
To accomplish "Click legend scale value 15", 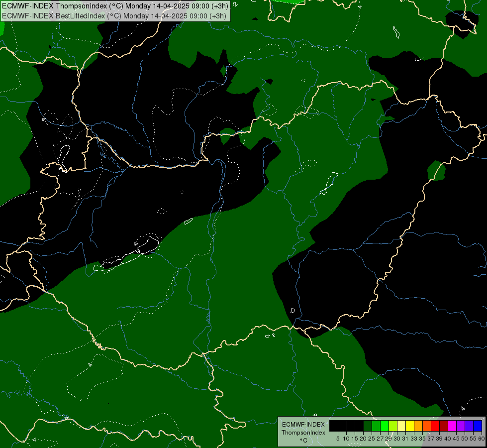I will click(x=355, y=439).
